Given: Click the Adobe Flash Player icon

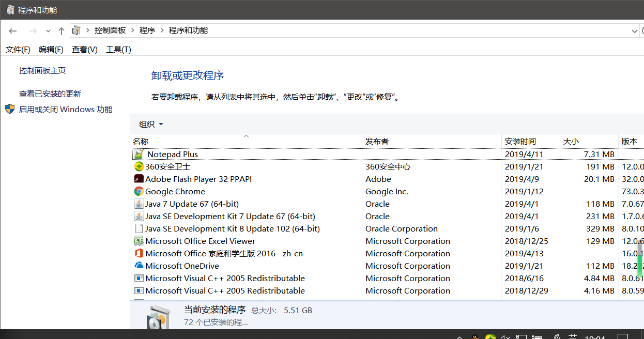Looking at the screenshot, I should point(139,179).
